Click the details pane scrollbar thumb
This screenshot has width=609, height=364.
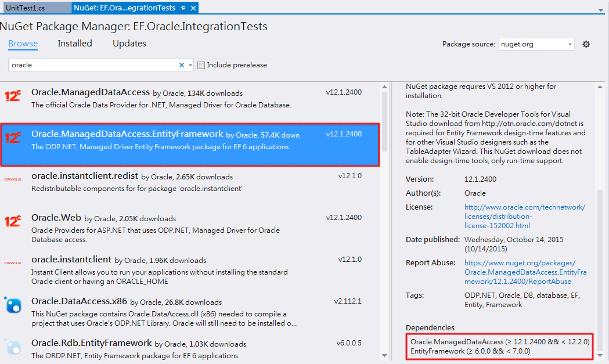600,269
